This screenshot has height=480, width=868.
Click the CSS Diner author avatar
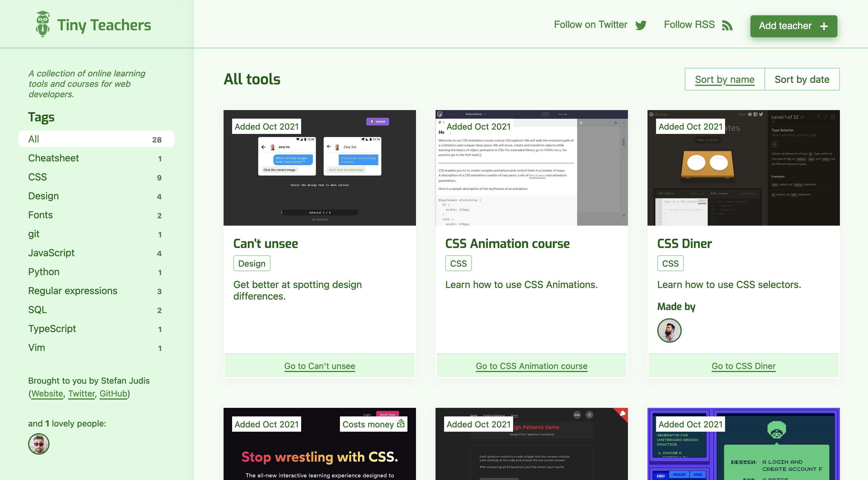669,330
